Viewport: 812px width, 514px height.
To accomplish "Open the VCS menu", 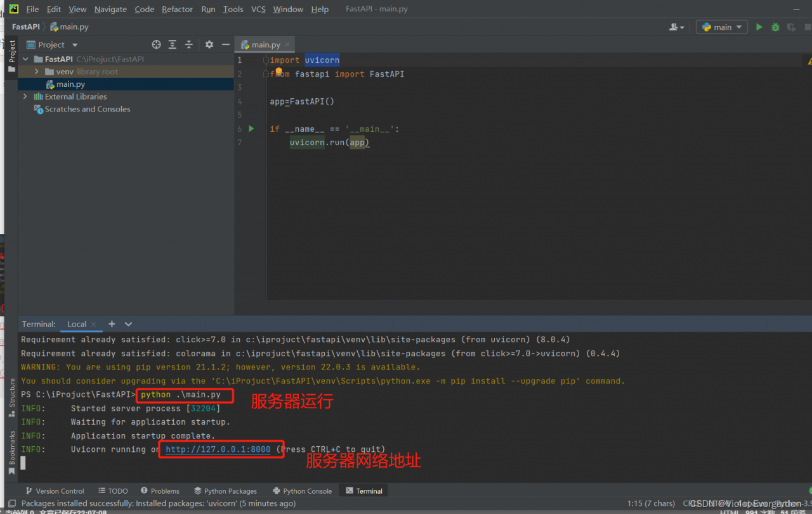I will click(258, 9).
